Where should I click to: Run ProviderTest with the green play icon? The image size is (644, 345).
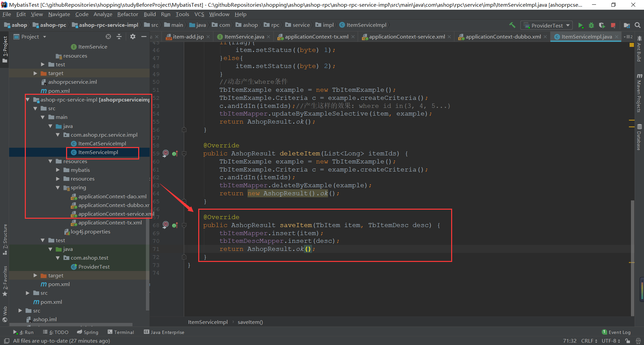point(581,25)
